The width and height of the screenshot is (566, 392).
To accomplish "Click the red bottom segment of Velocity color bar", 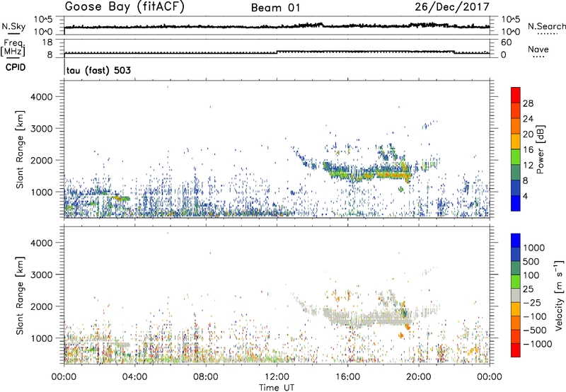I will [516, 350].
